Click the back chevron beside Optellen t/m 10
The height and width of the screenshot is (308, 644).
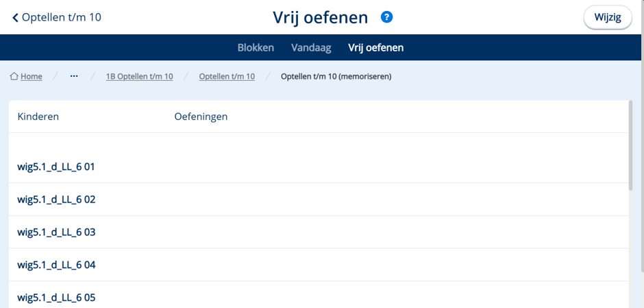(x=16, y=18)
